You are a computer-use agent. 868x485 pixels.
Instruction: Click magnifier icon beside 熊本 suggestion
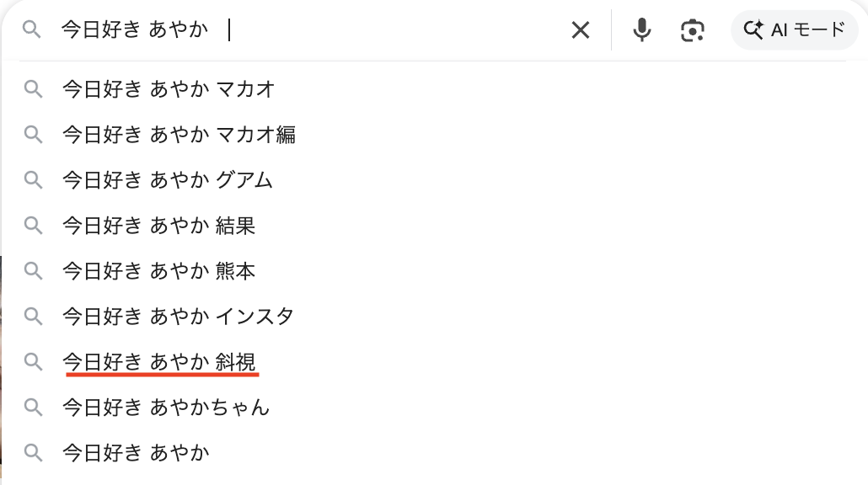(x=33, y=271)
